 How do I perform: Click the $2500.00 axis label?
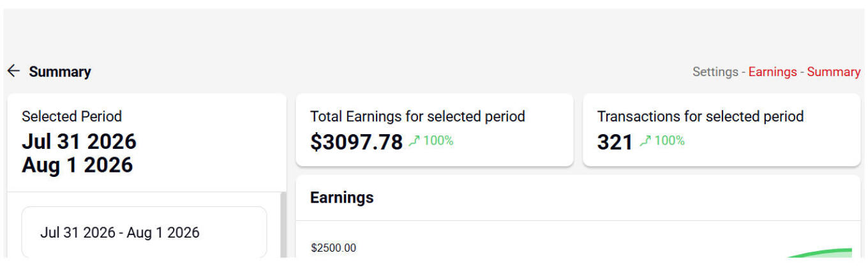[334, 248]
